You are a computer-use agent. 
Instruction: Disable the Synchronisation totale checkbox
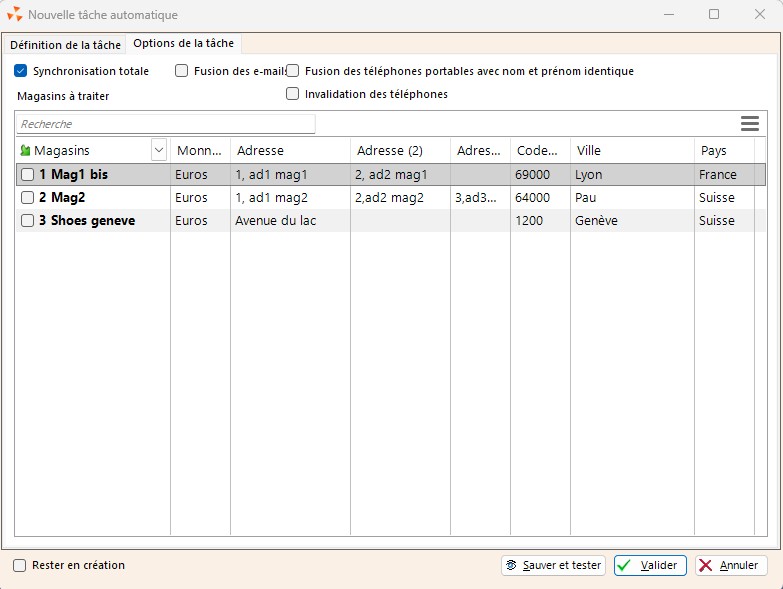click(x=21, y=71)
